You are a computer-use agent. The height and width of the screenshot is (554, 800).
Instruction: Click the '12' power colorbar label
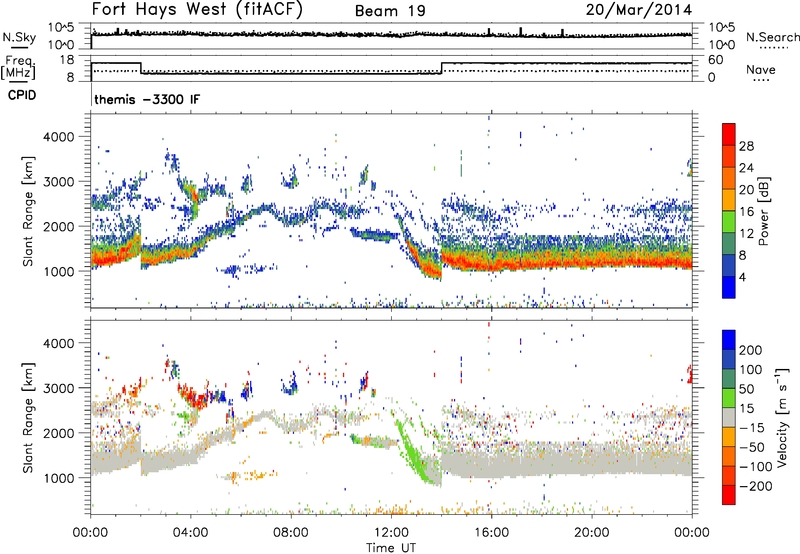coord(746,234)
